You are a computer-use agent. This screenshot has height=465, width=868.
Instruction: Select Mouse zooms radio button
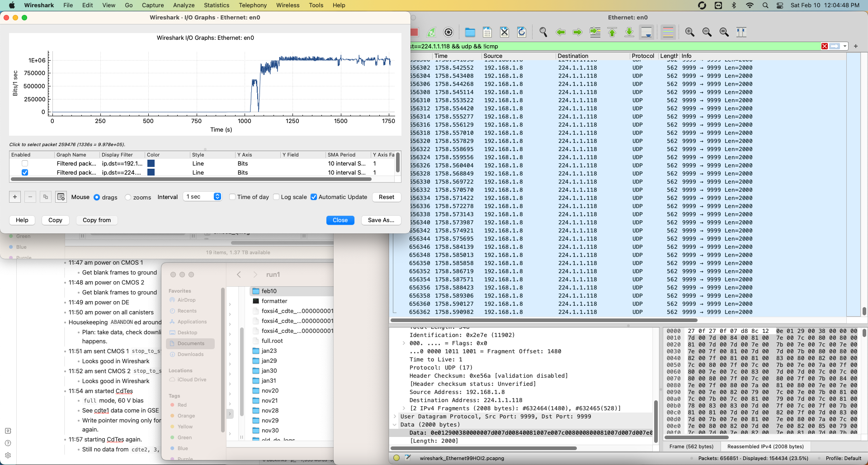coord(128,197)
